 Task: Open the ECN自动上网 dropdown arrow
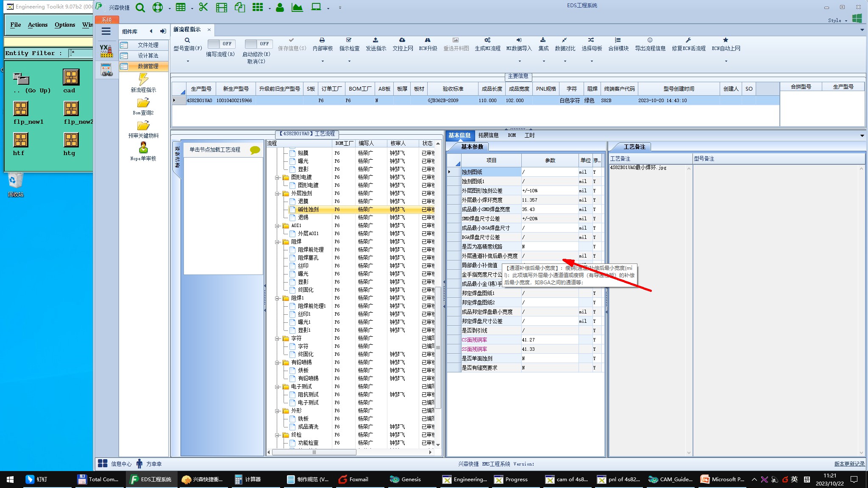[726, 61]
